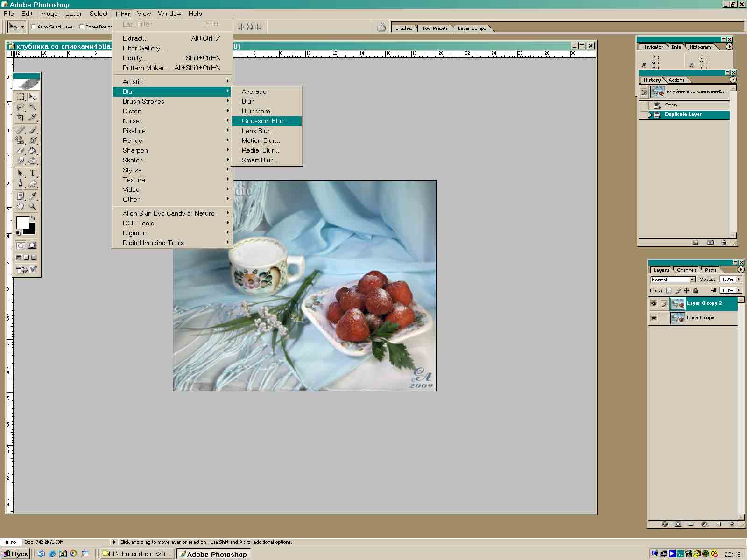The image size is (747, 560).
Task: Enable the Auto Select Layer checkbox
Action: (x=34, y=27)
